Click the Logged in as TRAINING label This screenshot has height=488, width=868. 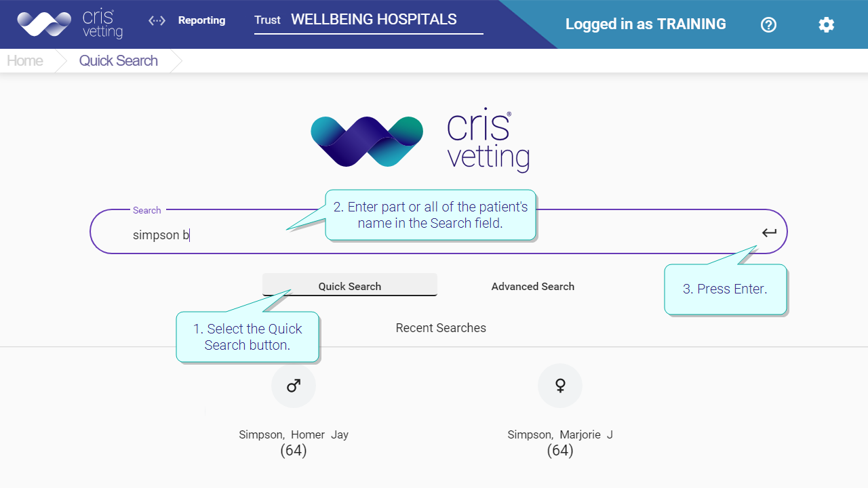[x=646, y=24]
